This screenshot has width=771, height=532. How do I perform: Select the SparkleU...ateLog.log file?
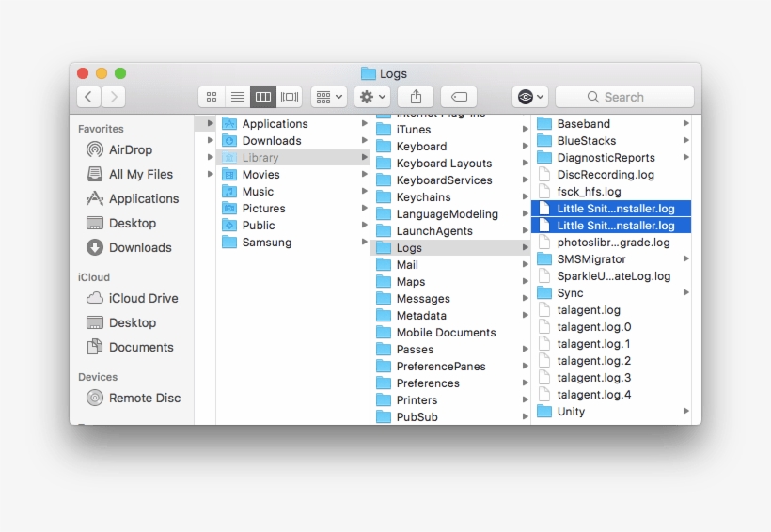611,276
